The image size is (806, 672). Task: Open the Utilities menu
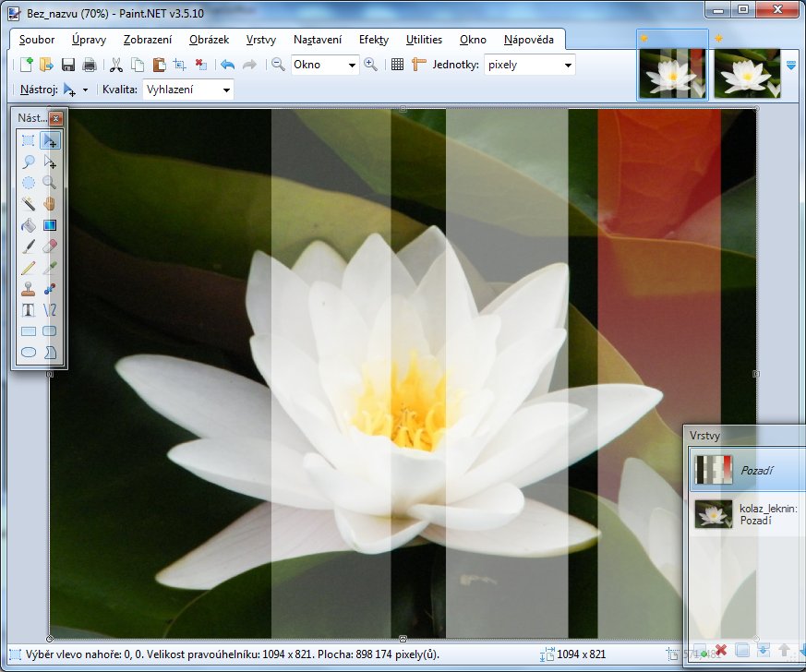tap(424, 40)
